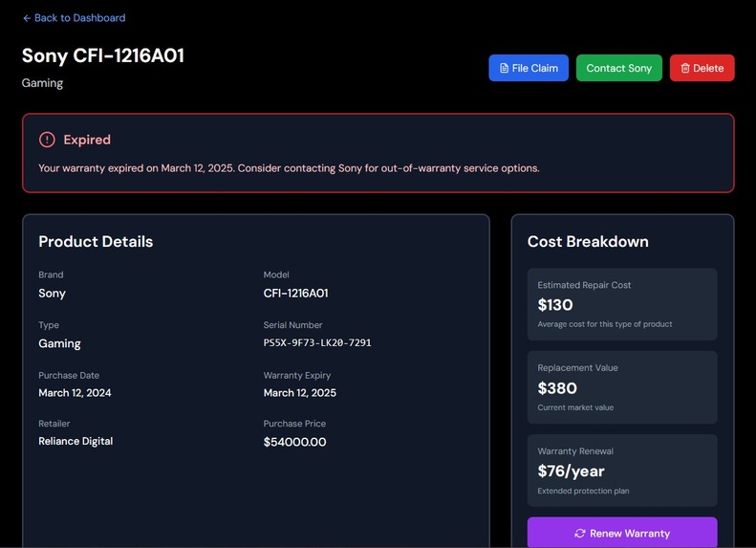Click the Model value CFI-1216A01
The image size is (756, 548).
tap(295, 294)
